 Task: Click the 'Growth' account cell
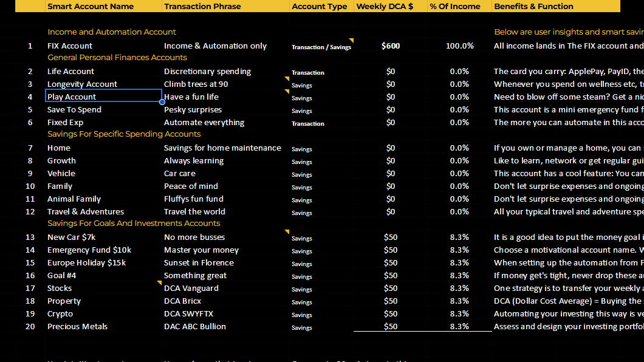[103, 160]
